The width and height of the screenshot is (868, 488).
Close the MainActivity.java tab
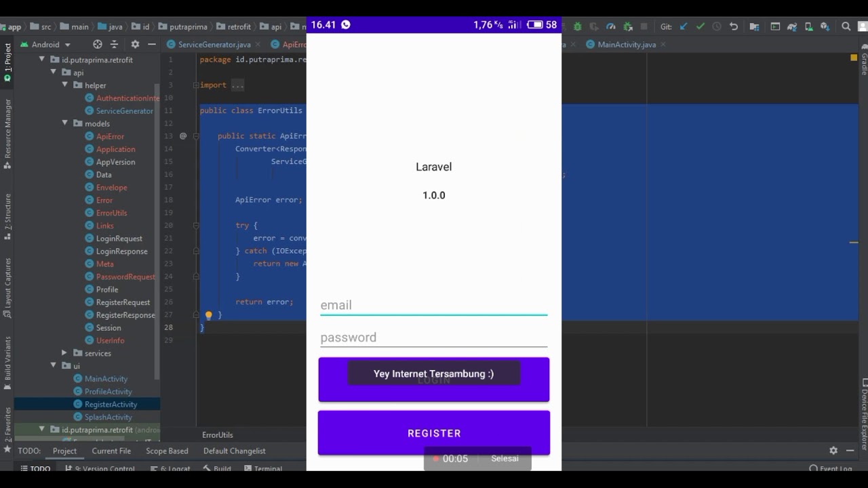click(x=663, y=45)
